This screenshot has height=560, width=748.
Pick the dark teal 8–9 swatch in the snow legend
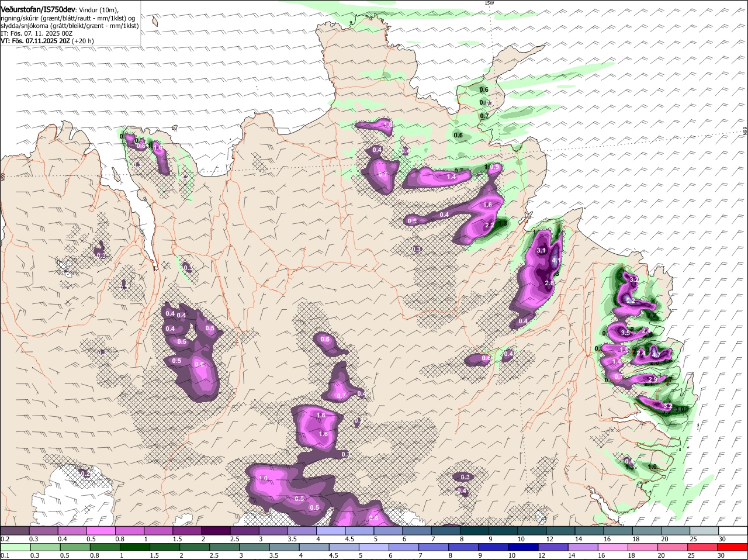(x=474, y=531)
